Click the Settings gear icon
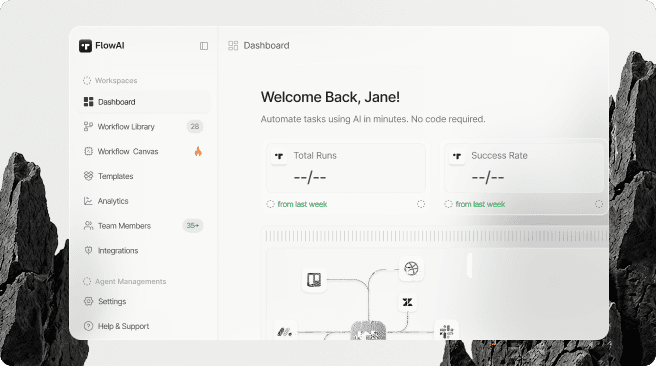Image resolution: width=656 pixels, height=366 pixels. 88,301
